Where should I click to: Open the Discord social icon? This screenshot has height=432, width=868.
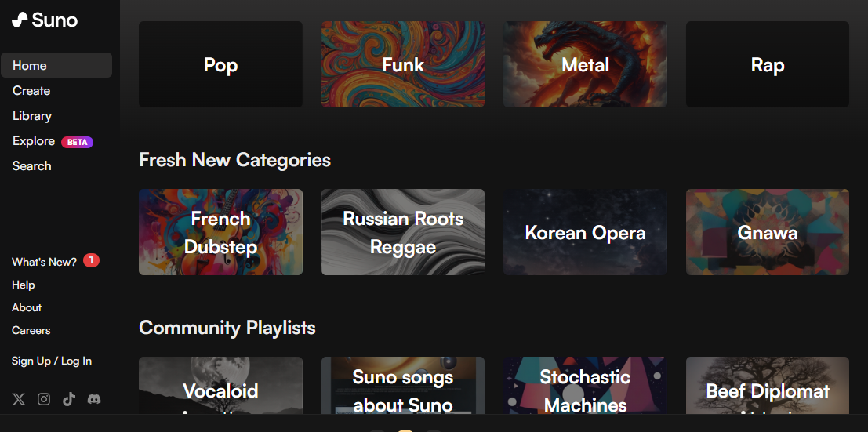pyautogui.click(x=94, y=399)
